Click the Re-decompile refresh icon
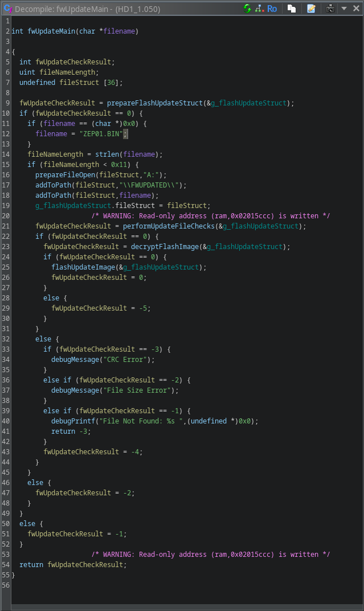 [247, 9]
